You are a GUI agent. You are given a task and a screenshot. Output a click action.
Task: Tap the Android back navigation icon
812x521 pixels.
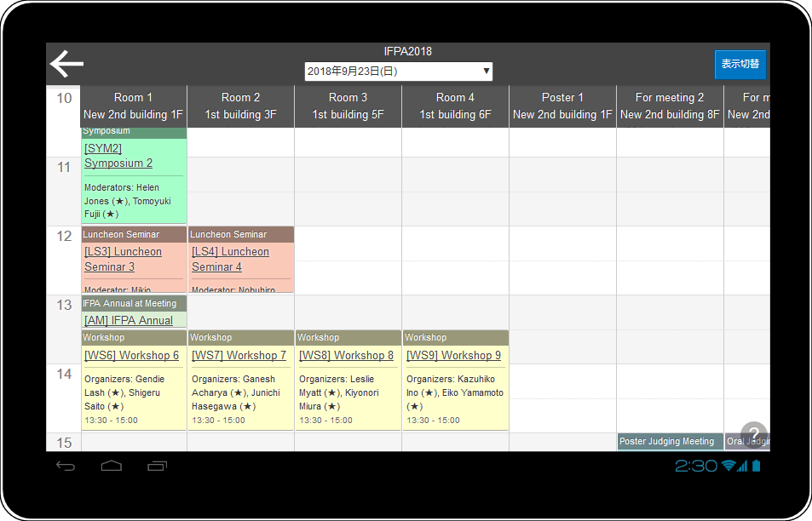(x=66, y=467)
